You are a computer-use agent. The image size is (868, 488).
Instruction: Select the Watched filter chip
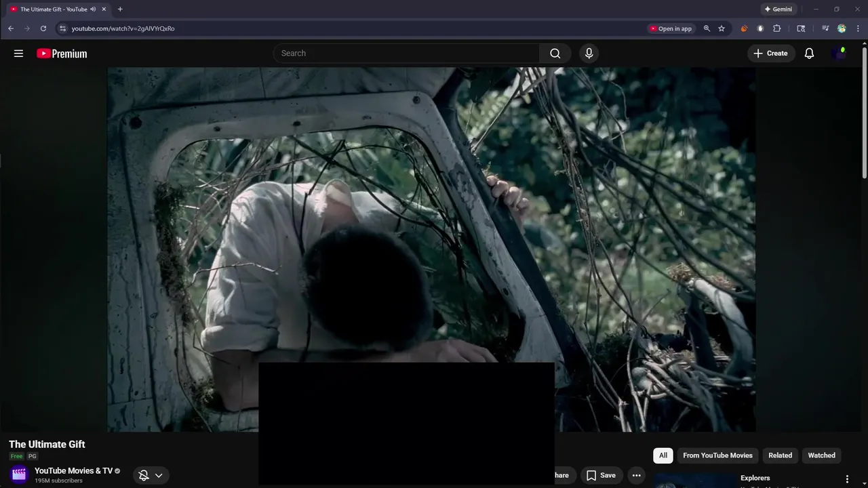coord(821,455)
